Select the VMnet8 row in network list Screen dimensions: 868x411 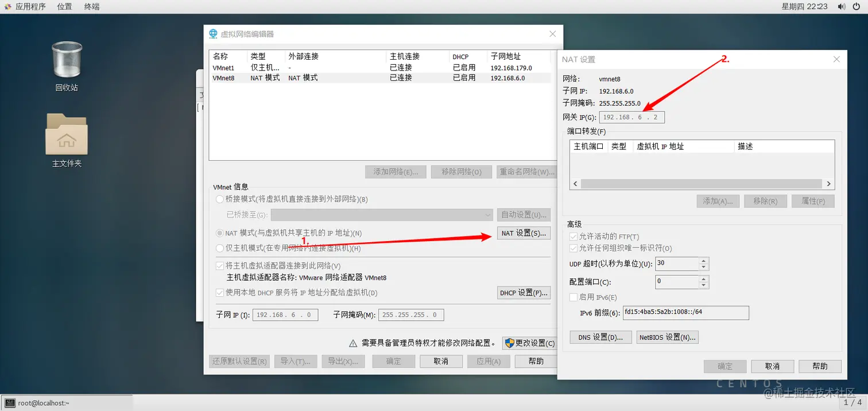tap(381, 77)
